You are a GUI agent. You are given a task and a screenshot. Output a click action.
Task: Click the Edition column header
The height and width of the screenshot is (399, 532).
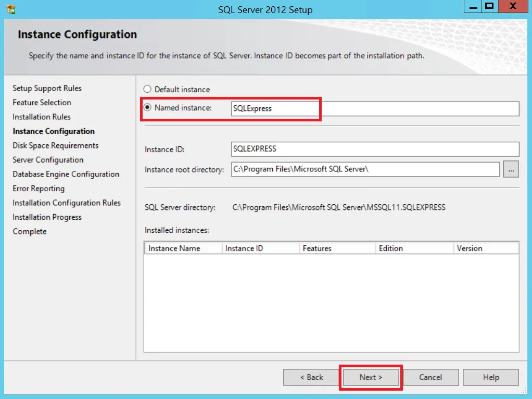pyautogui.click(x=414, y=248)
